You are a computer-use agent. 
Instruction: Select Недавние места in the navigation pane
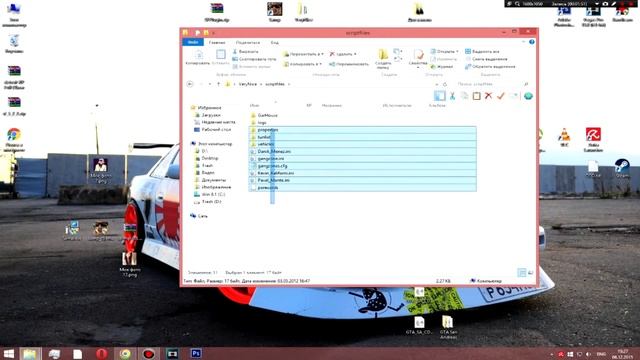[x=218, y=122]
